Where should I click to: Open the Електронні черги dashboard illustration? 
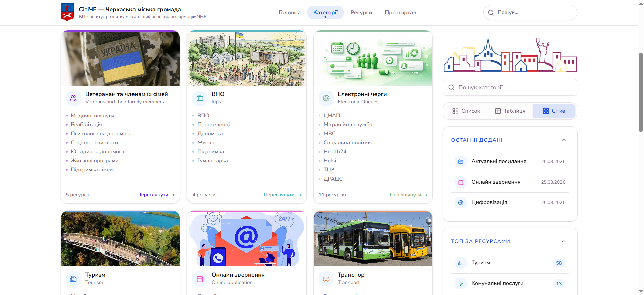pos(373,58)
